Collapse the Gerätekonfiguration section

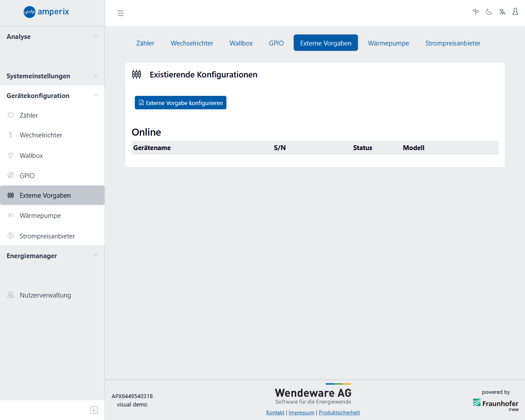(52, 96)
